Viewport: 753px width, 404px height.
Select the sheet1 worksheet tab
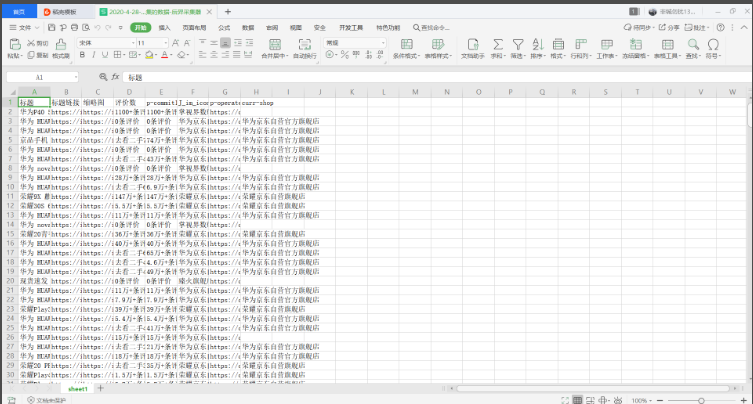78,389
